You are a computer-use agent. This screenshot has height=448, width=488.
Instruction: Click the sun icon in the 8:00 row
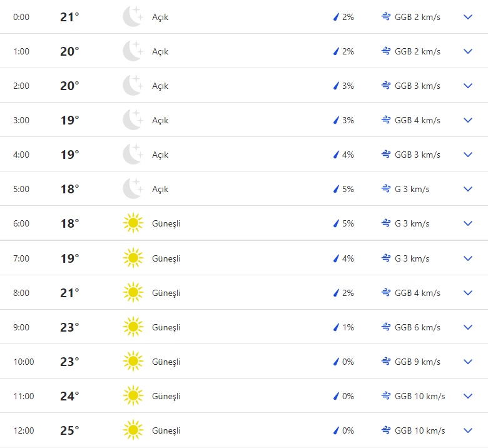[x=133, y=293]
